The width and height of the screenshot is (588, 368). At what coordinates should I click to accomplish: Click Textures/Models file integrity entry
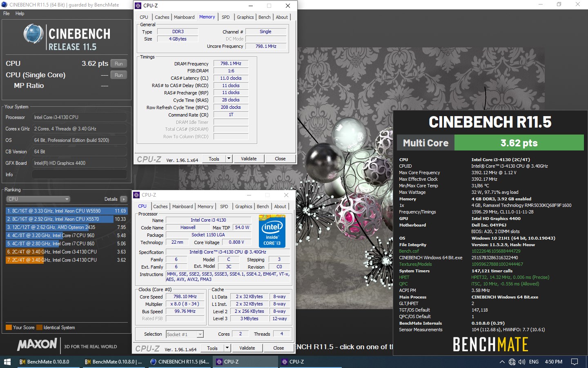pyautogui.click(x=415, y=264)
